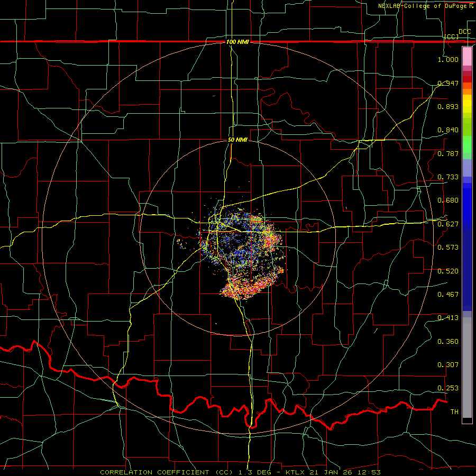Click the 0.413 color scale value

[x=448, y=318]
